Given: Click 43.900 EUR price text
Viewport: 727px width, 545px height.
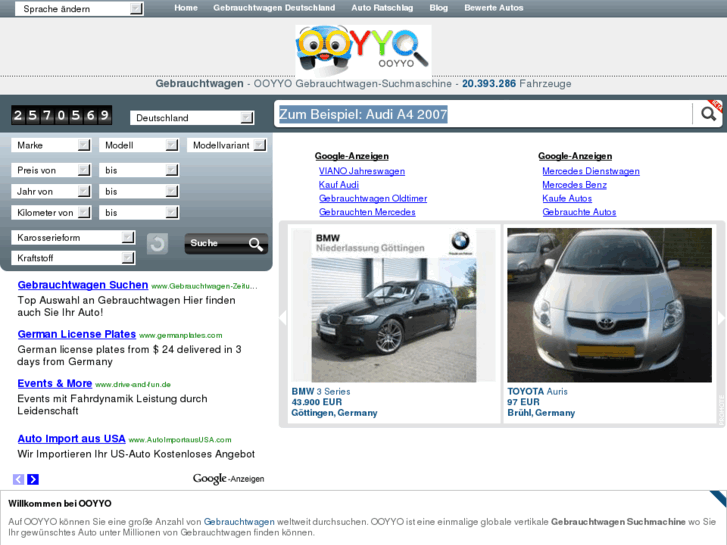Looking at the screenshot, I should 317,402.
